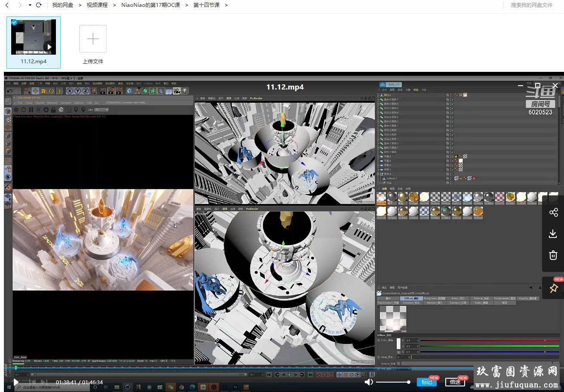Click the white diffuse color swatch

398,344
